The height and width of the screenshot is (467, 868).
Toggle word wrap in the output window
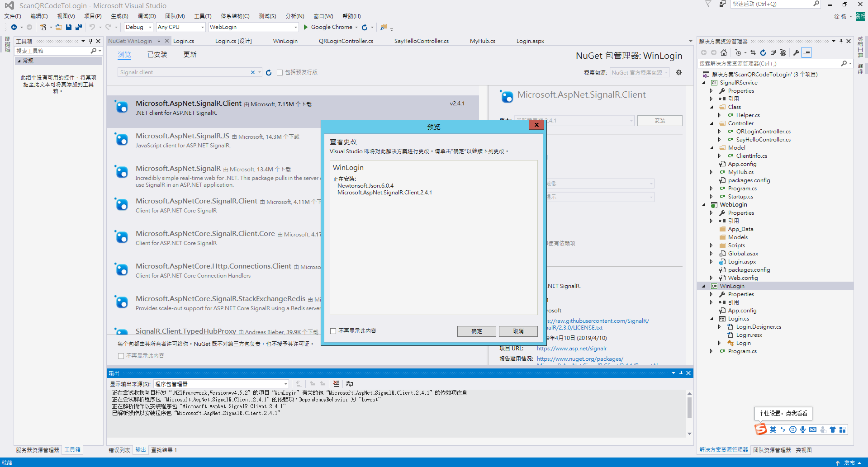coord(350,384)
